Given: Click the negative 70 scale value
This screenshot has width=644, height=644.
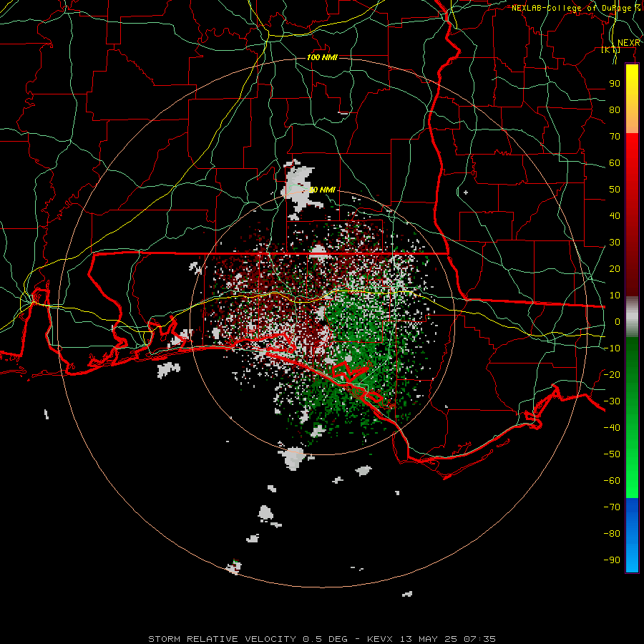Looking at the screenshot, I should 612,507.
